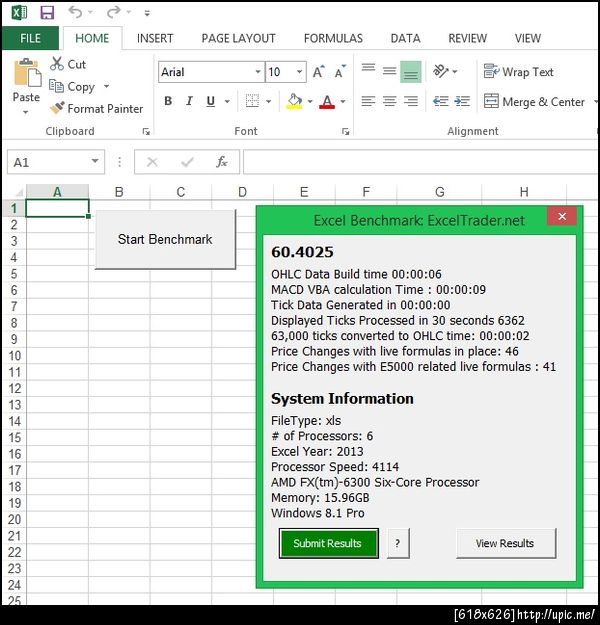The width and height of the screenshot is (600, 625).
Task: Click the Paste clipboard icon
Action: pos(27,73)
